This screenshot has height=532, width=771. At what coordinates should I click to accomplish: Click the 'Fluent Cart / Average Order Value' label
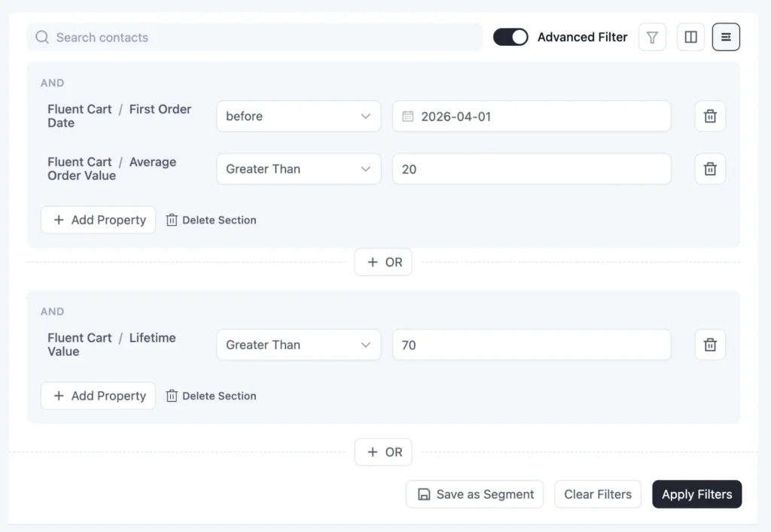[112, 169]
